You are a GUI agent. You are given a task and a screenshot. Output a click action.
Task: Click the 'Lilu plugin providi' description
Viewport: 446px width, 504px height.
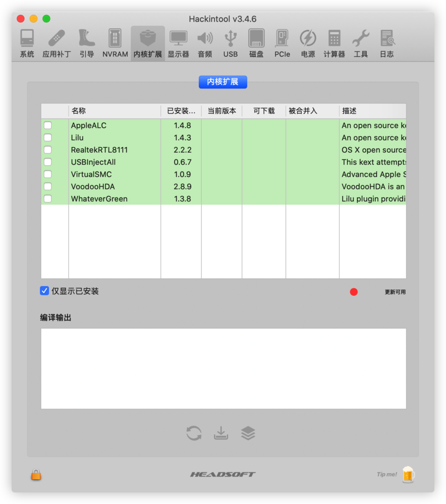click(373, 199)
